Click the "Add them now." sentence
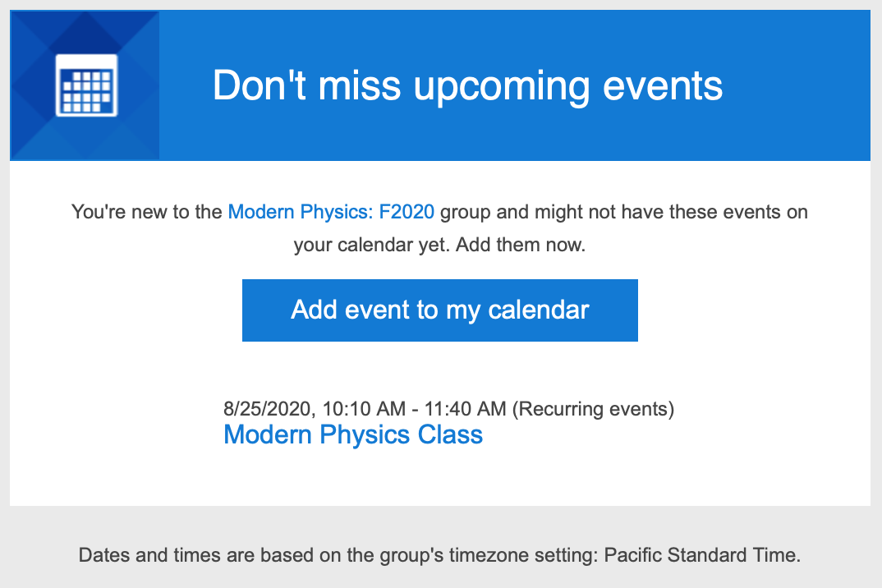This screenshot has width=882, height=588. [x=521, y=246]
